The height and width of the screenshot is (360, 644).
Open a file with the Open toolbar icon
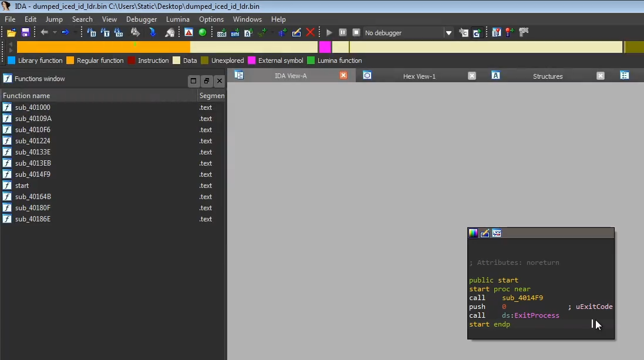point(12,33)
